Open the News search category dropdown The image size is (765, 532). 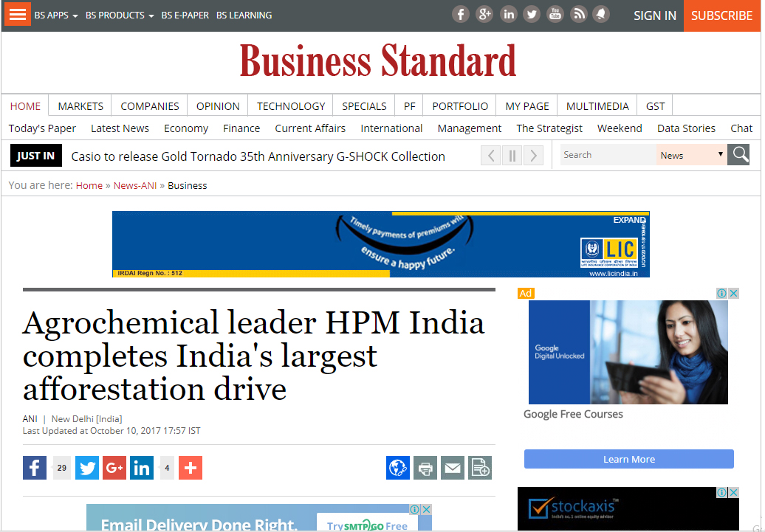pos(691,155)
